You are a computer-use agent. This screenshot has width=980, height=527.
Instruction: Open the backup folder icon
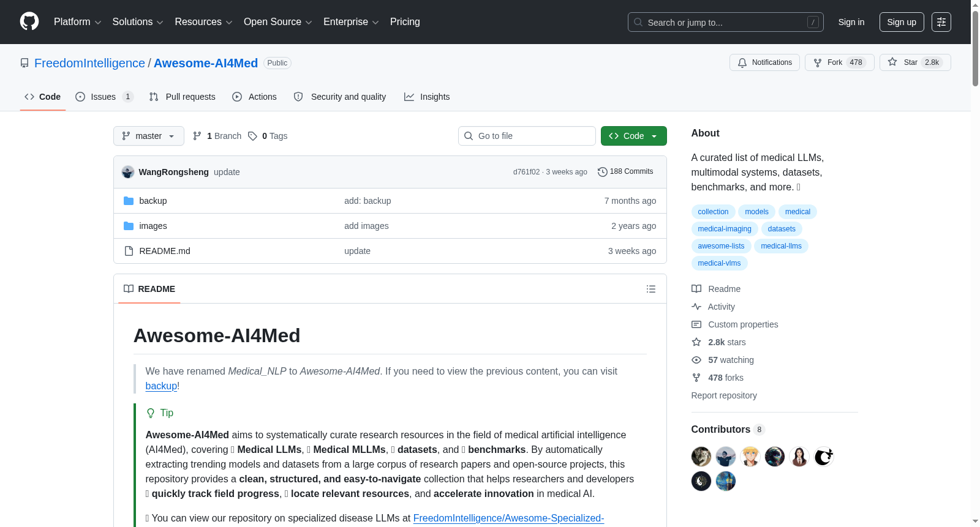click(129, 201)
